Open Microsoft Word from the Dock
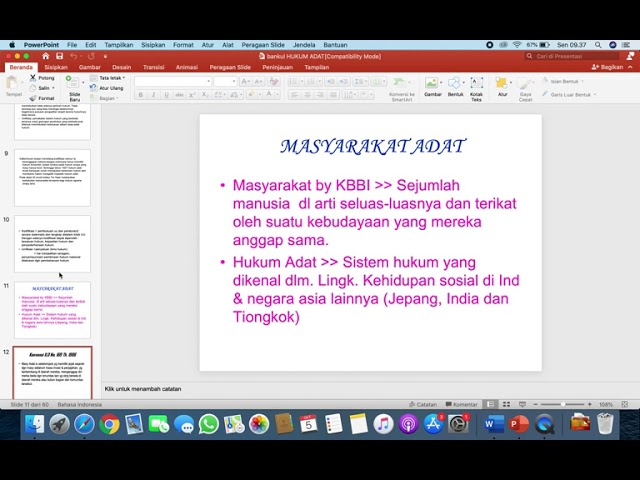This screenshot has width=640, height=480. 493,424
